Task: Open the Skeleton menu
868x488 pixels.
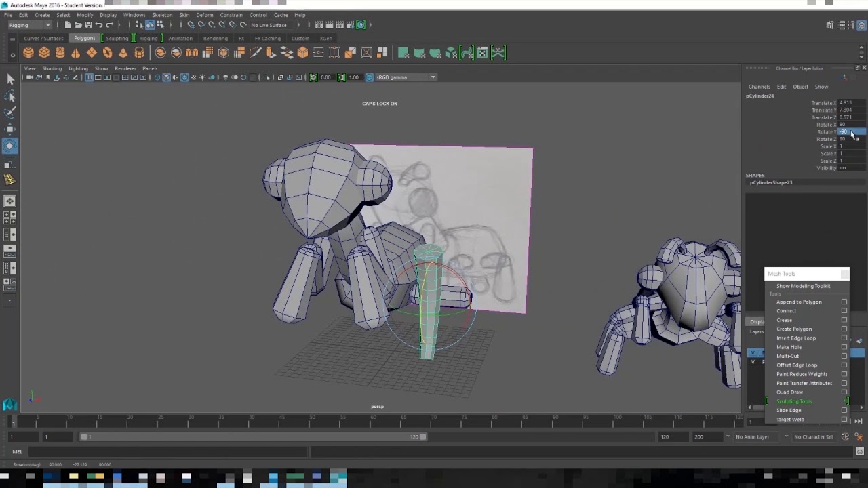Action: point(162,15)
